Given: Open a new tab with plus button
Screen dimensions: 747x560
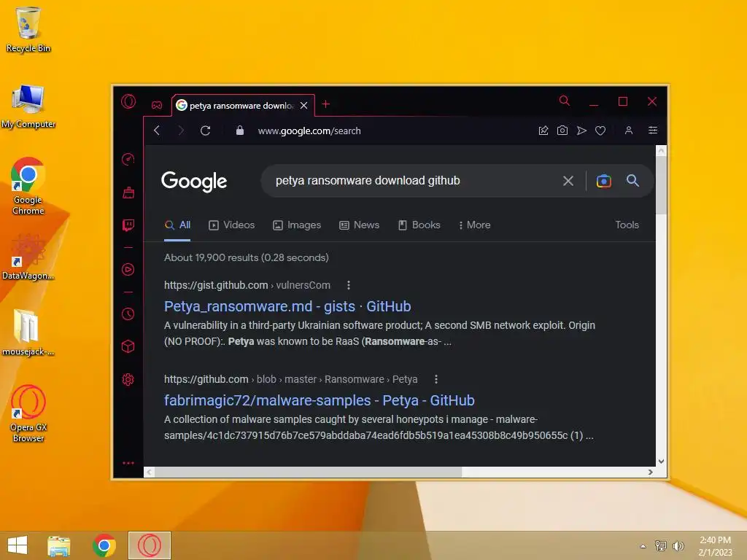Looking at the screenshot, I should 326,104.
